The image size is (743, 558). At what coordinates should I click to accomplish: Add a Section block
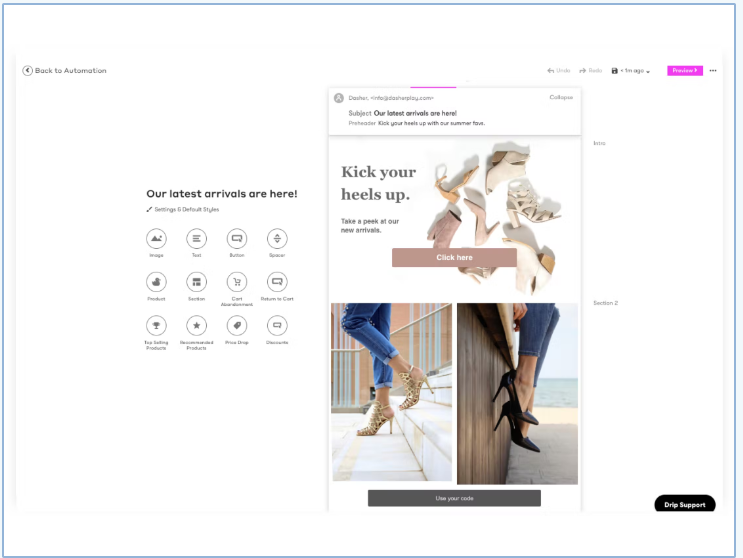(x=196, y=282)
